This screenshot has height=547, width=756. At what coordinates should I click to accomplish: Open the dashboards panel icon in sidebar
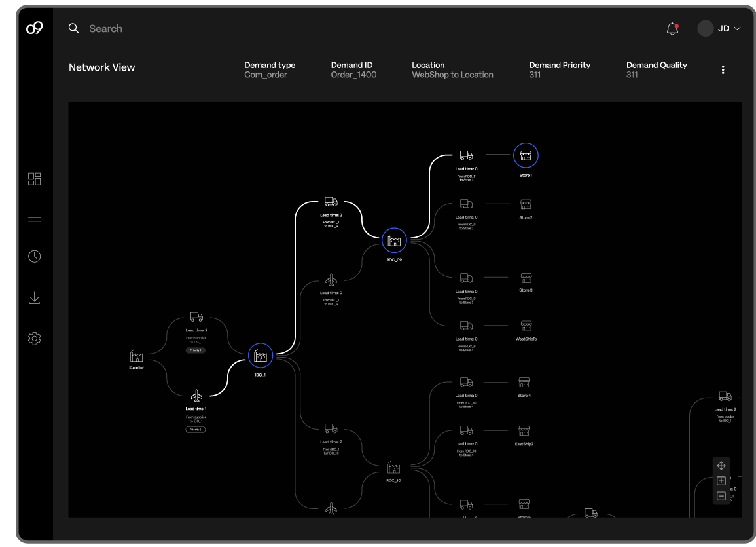34,178
